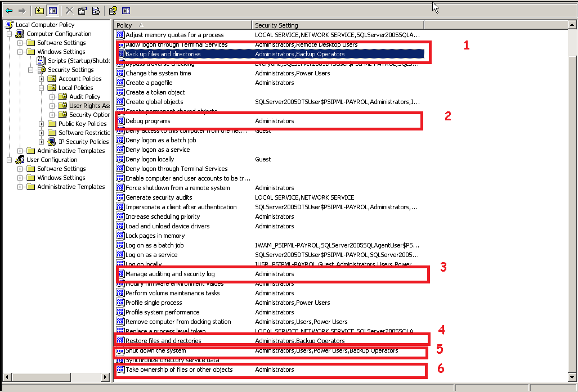This screenshot has height=392, width=578.
Task: Select 'Perform volume maintenance tasks' policy
Action: pyautogui.click(x=270, y=293)
